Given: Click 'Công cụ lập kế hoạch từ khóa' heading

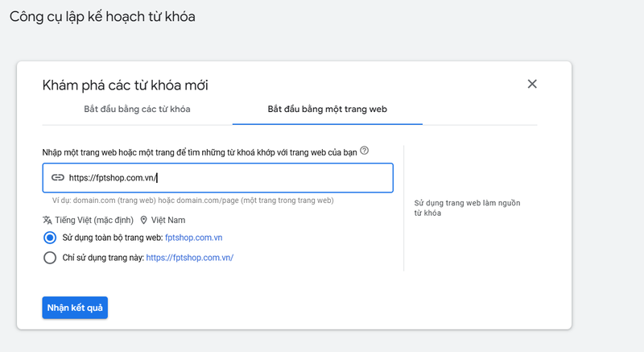Looking at the screenshot, I should point(102,17).
